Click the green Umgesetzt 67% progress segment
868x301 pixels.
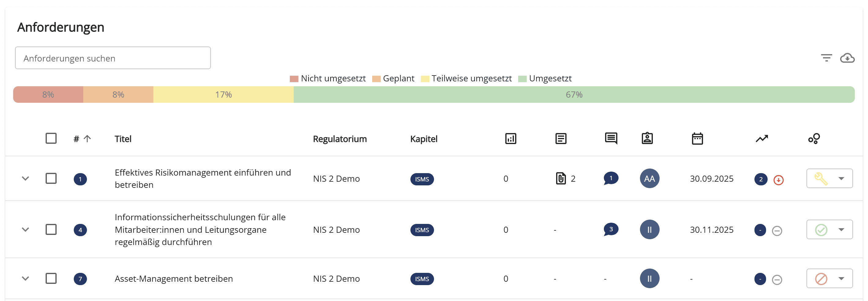pos(574,95)
